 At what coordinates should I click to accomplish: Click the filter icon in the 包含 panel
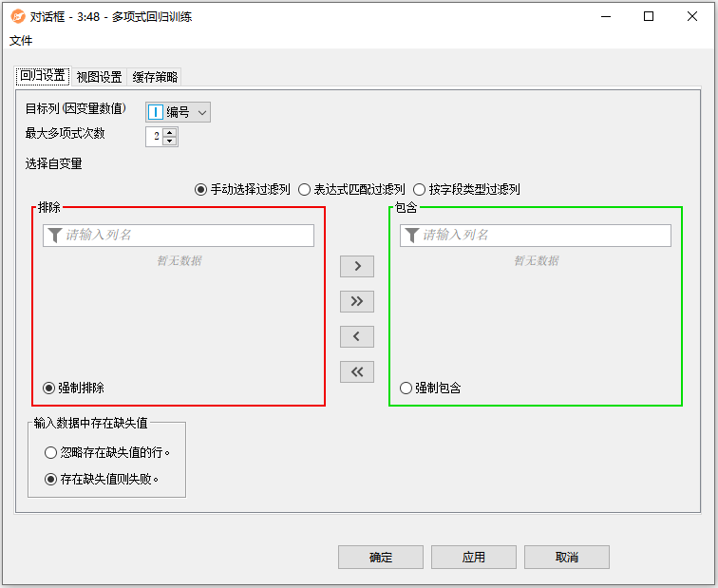[x=412, y=236]
